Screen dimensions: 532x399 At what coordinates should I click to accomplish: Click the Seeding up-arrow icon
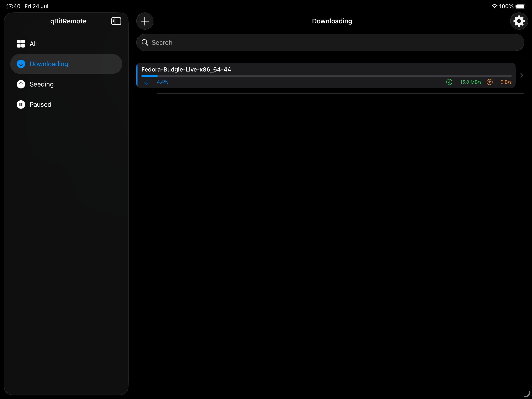tap(21, 84)
